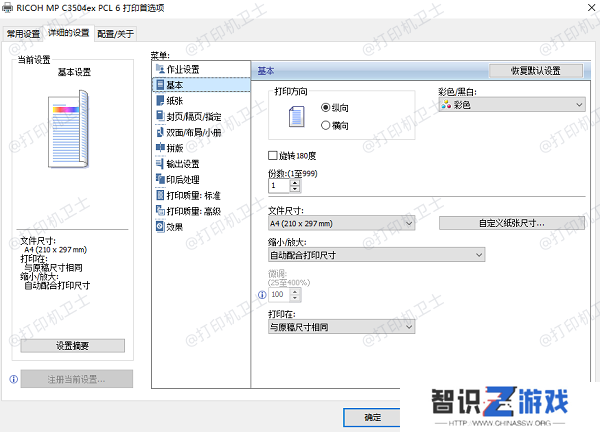The image size is (600, 432).
Task: Click the document preview thumbnail
Action: click(x=68, y=129)
